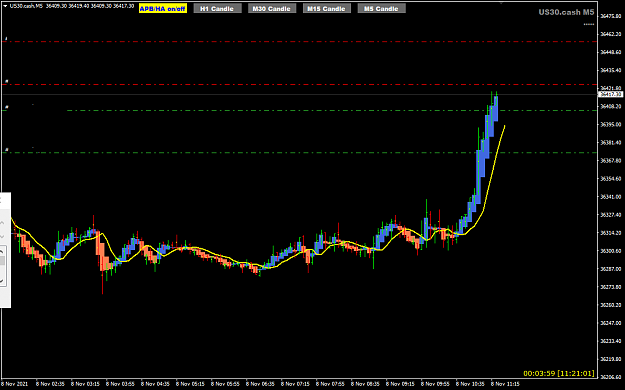Open chart dropdown triangle beside US30.cash,M5
Image resolution: width=625 pixels, height=390 pixels.
pyautogui.click(x=5, y=6)
